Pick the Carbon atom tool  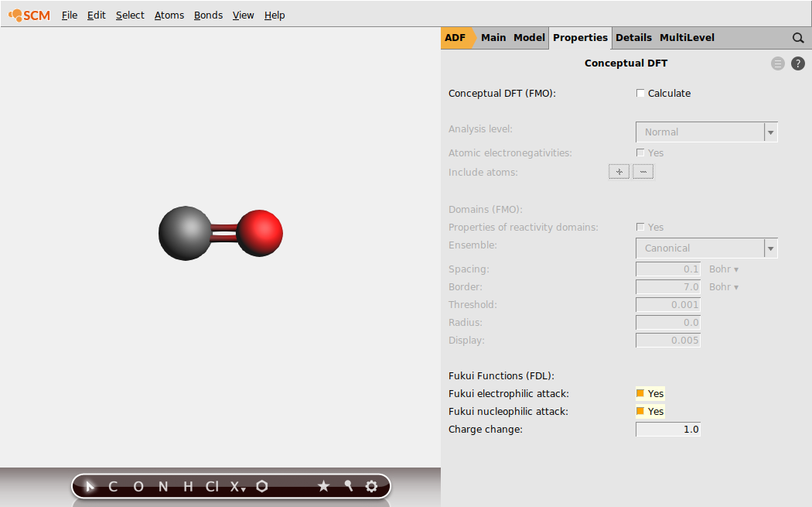(x=113, y=486)
